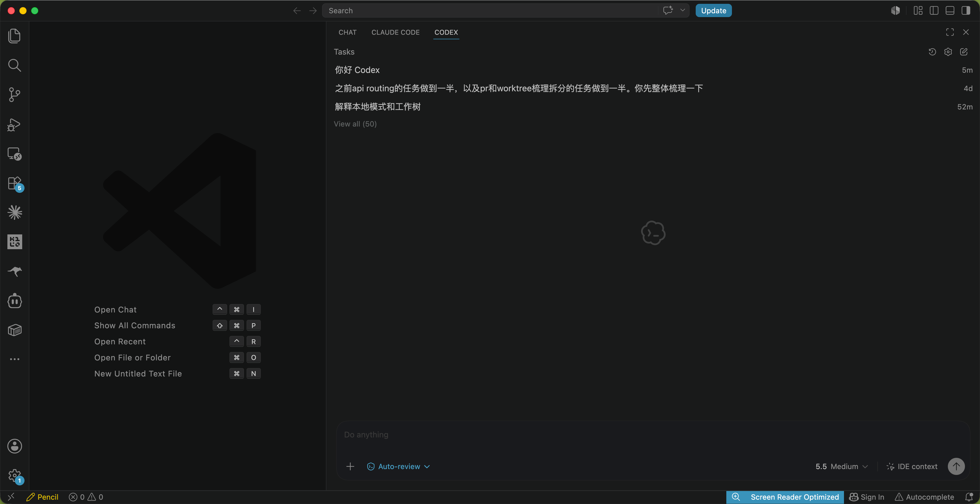Open the cube container icon view
Viewport: 980px width, 504px height.
pyautogui.click(x=15, y=330)
